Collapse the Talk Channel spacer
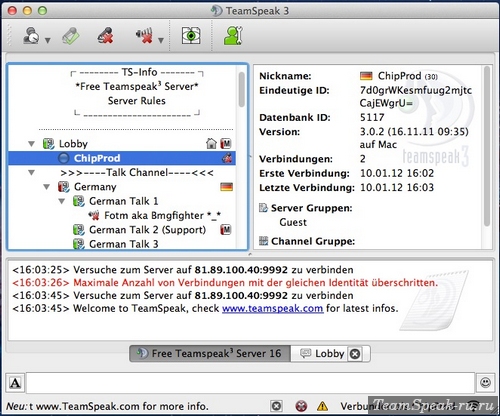The height and width of the screenshot is (416, 500). (x=32, y=173)
